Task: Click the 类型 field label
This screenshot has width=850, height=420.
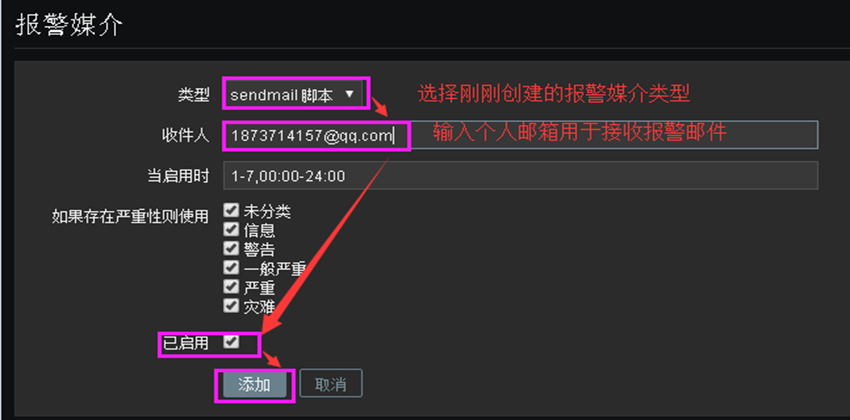Action: pos(193,95)
